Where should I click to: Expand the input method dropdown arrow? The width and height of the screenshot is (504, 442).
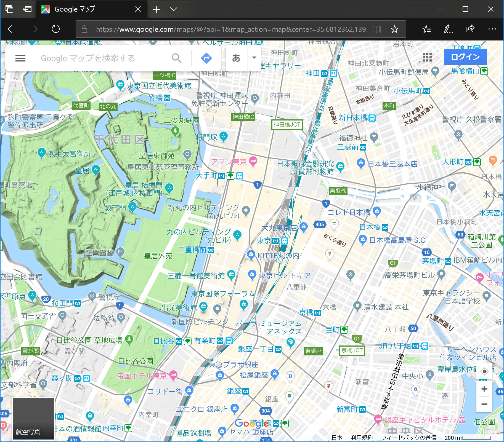click(x=254, y=58)
